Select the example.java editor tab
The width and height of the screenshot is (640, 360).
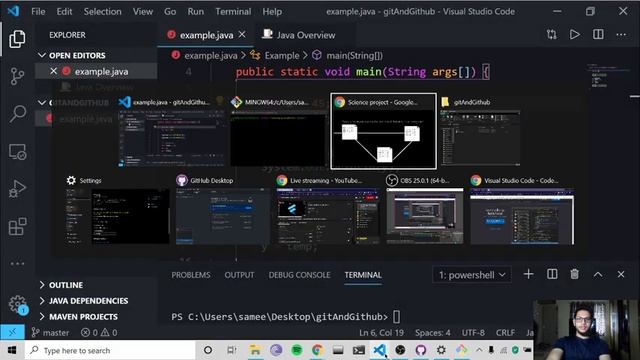pos(206,35)
